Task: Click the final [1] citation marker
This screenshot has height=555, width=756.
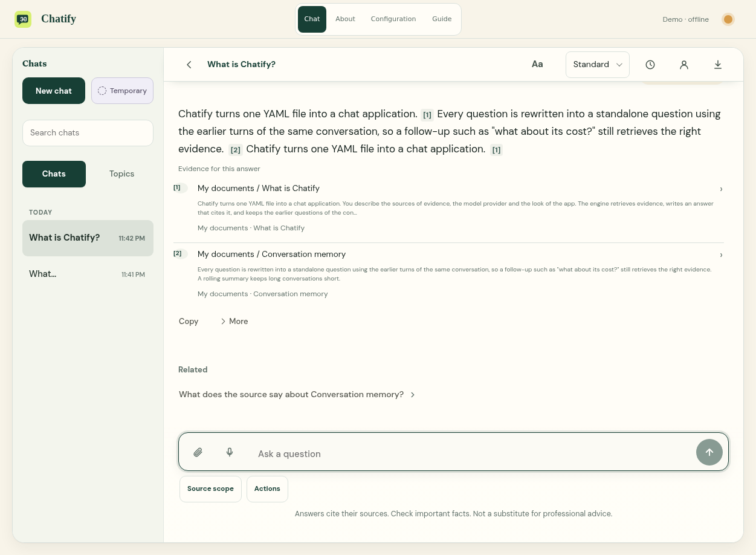Action: pos(496,150)
